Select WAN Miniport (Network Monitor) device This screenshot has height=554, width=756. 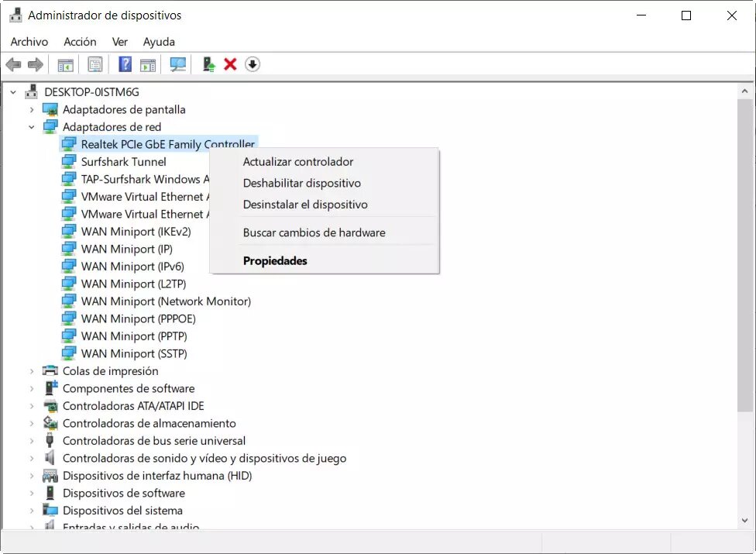pyautogui.click(x=166, y=301)
